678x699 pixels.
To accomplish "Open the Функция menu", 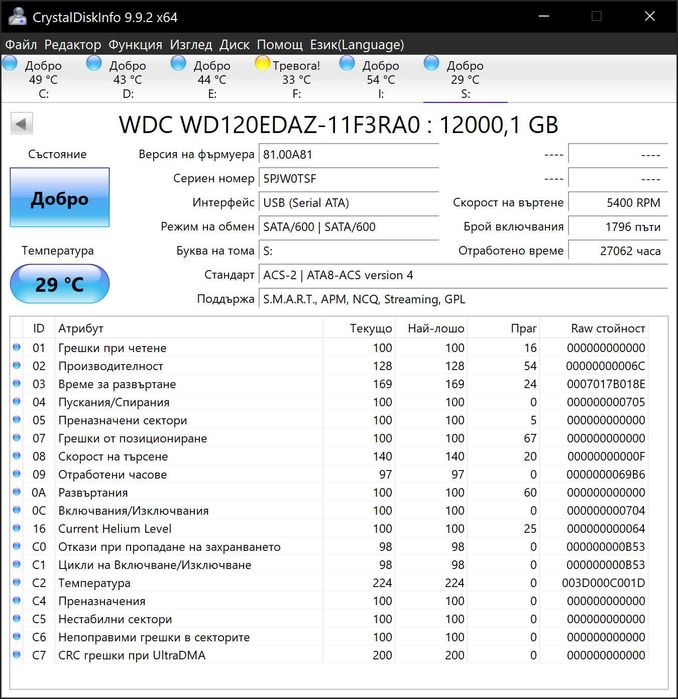I will [136, 45].
